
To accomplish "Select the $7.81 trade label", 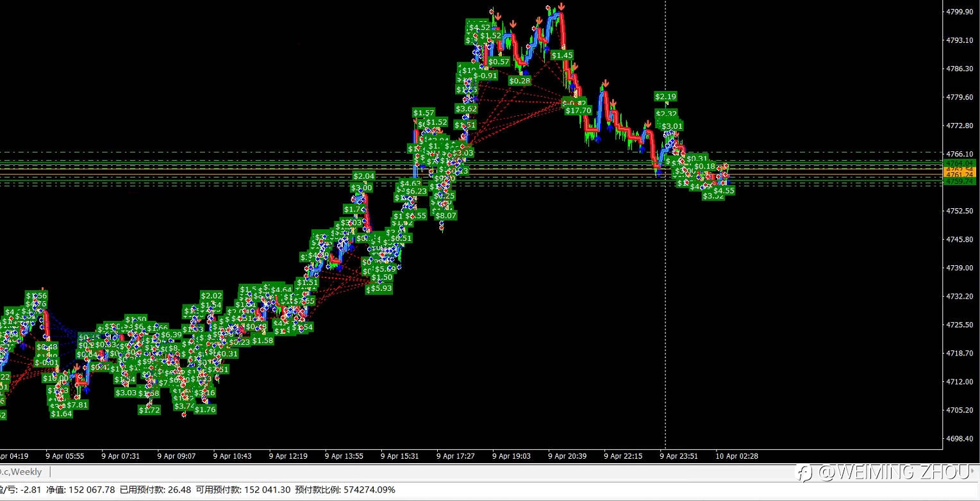I will pos(77,405).
